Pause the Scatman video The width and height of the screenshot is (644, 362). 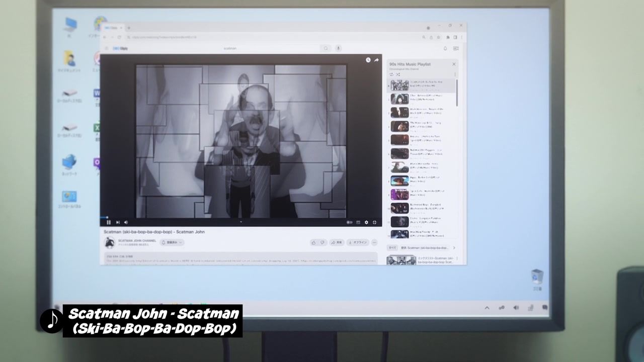click(x=109, y=222)
